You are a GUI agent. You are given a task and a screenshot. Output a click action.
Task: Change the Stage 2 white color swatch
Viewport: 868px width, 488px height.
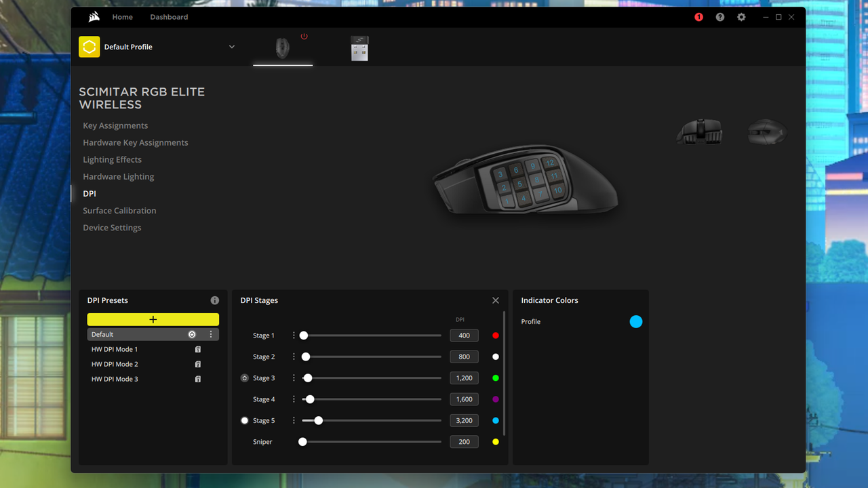point(496,357)
